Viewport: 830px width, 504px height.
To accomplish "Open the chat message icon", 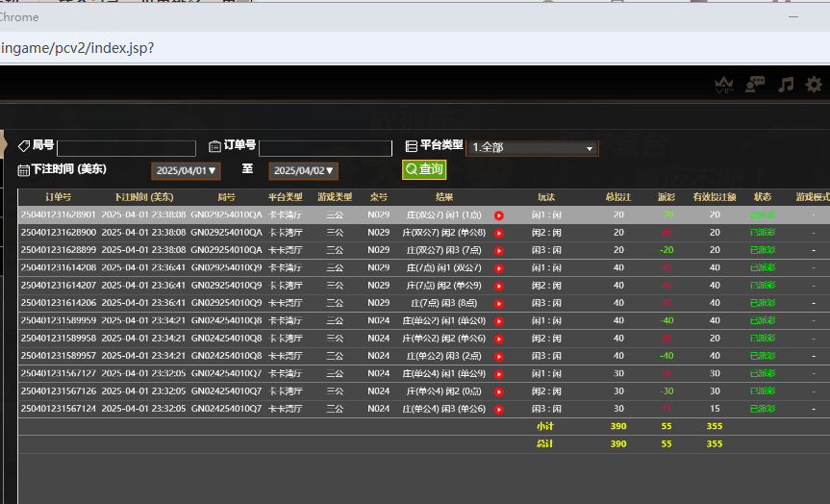I will [756, 85].
